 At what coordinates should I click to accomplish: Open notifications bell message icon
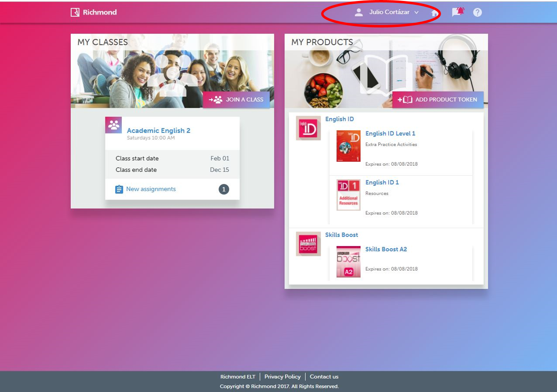(457, 12)
